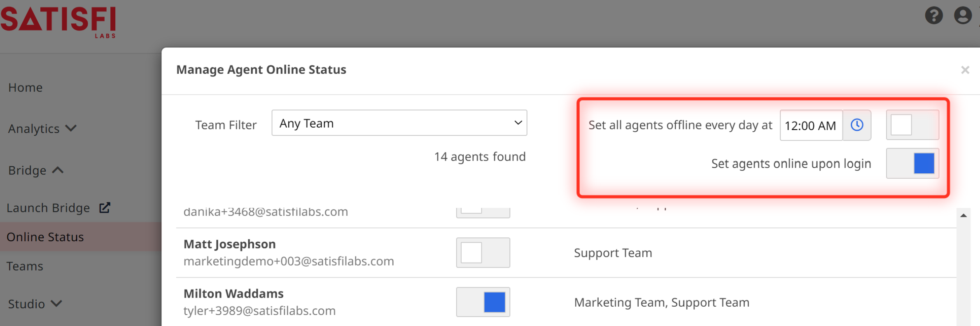Collapse the Bridge sidebar section
This screenshot has width=980, height=326.
[x=36, y=170]
